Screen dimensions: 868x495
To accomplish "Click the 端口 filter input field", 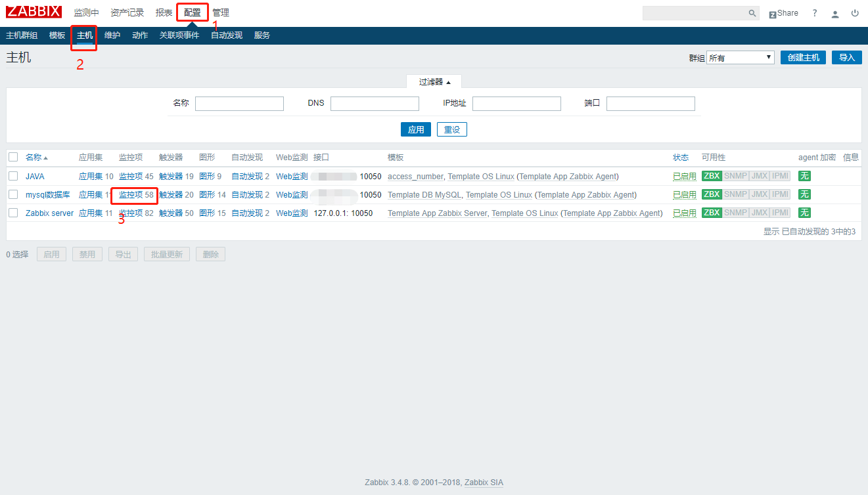I will coord(651,104).
